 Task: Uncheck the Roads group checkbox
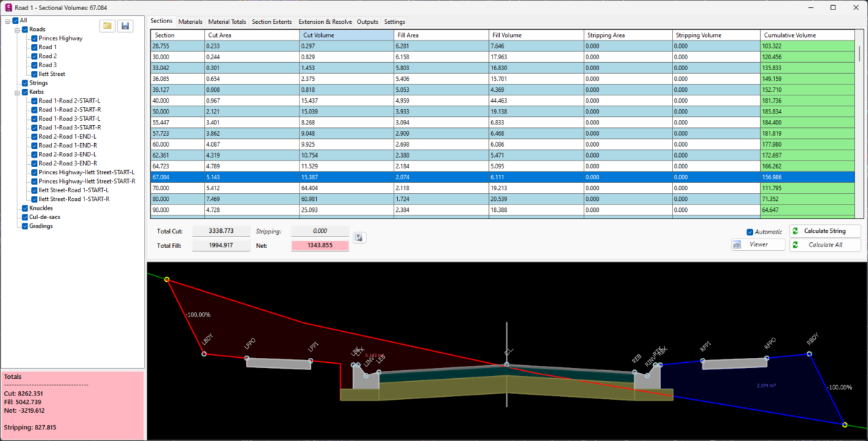click(25, 30)
